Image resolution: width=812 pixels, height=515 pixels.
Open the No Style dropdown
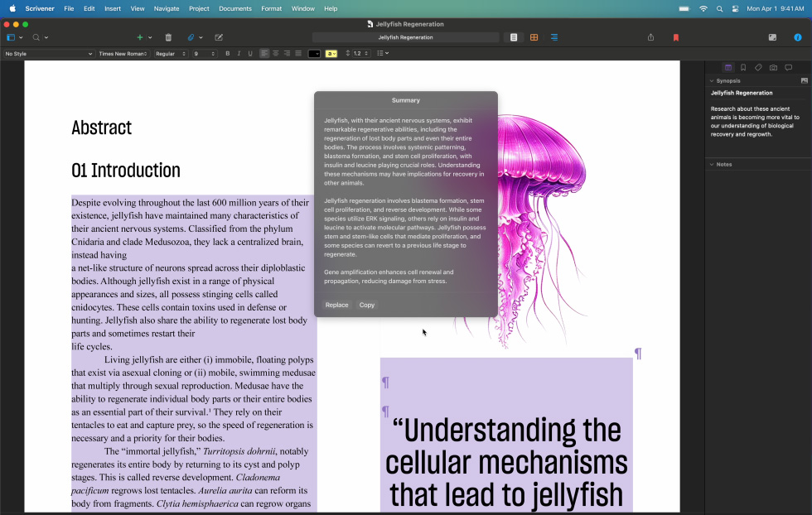[47, 53]
